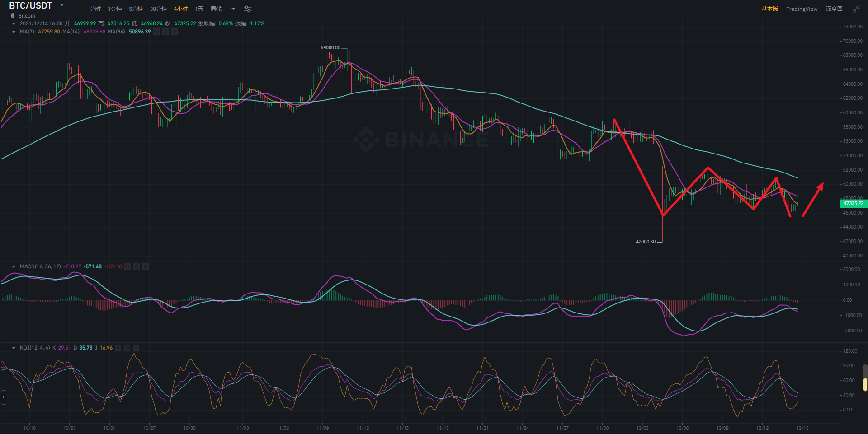Open the chart indicator settings sliders icon
Viewport: 868px width, 434px height.
[248, 9]
